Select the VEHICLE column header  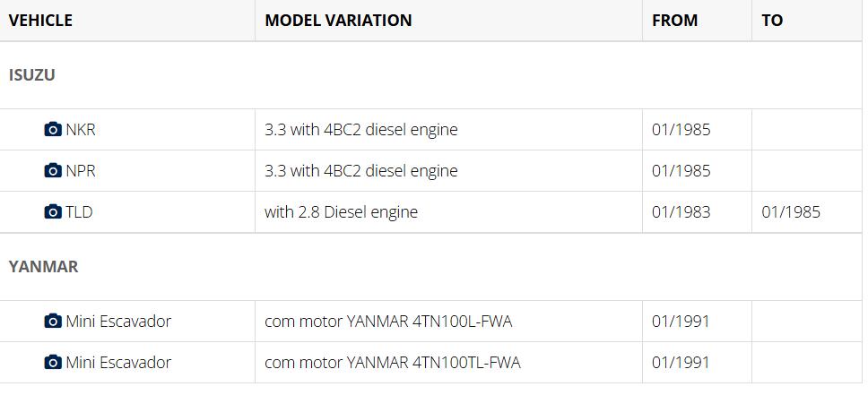[x=40, y=20]
